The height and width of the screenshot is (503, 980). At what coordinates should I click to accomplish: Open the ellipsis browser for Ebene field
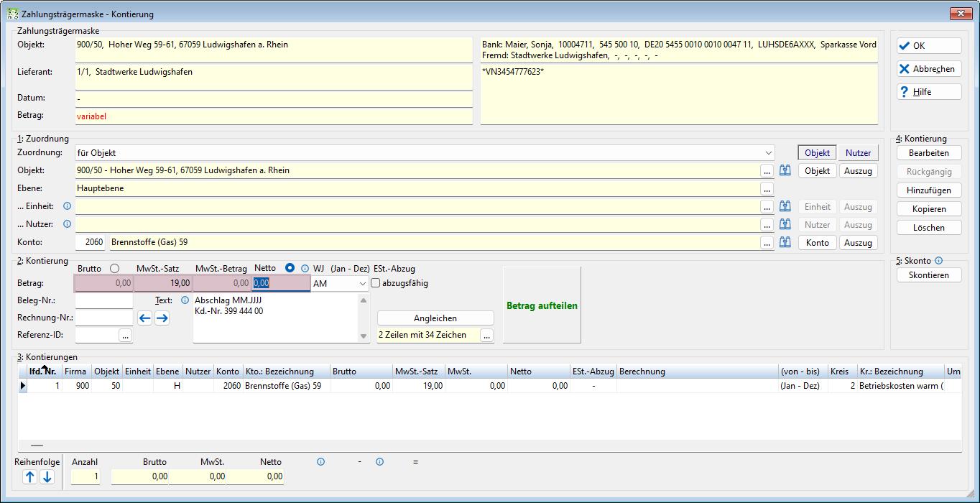(x=767, y=189)
